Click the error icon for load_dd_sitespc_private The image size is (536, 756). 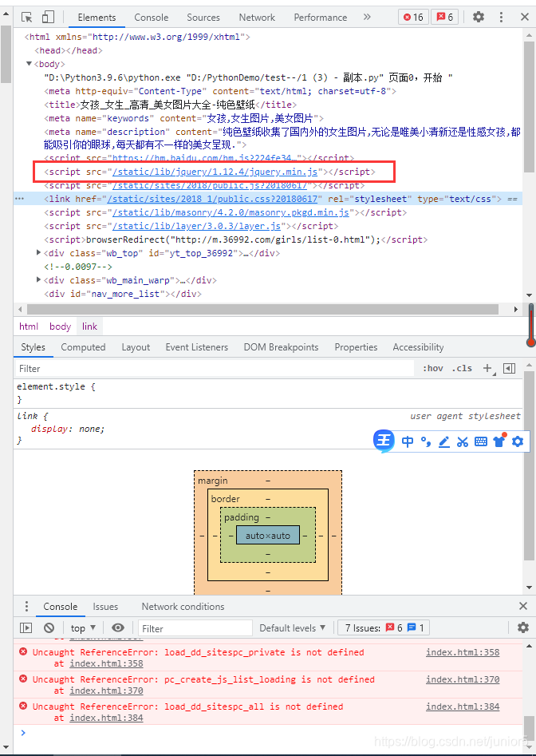(x=22, y=652)
